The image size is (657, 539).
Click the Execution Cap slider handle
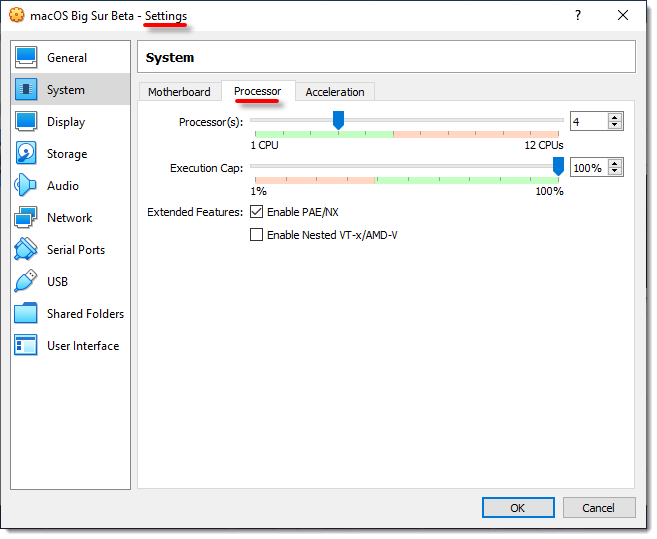[558, 166]
